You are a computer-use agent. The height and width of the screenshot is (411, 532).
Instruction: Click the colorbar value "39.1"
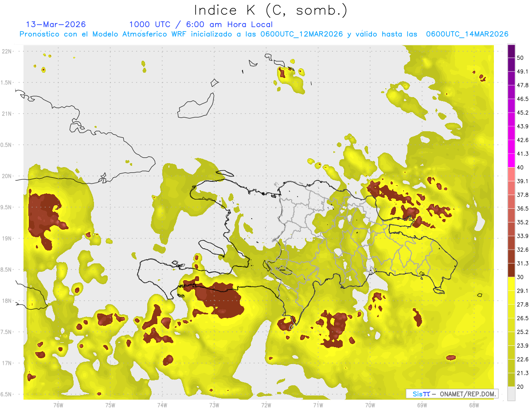(x=523, y=181)
